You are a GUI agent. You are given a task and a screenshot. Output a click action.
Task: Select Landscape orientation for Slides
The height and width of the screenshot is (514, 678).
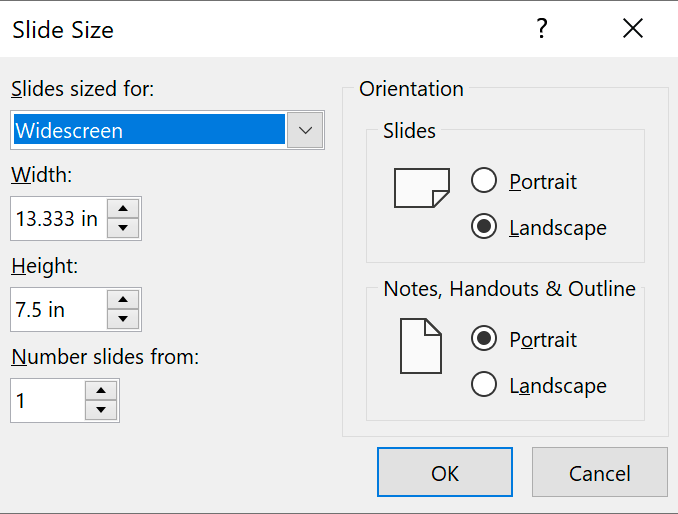(484, 227)
